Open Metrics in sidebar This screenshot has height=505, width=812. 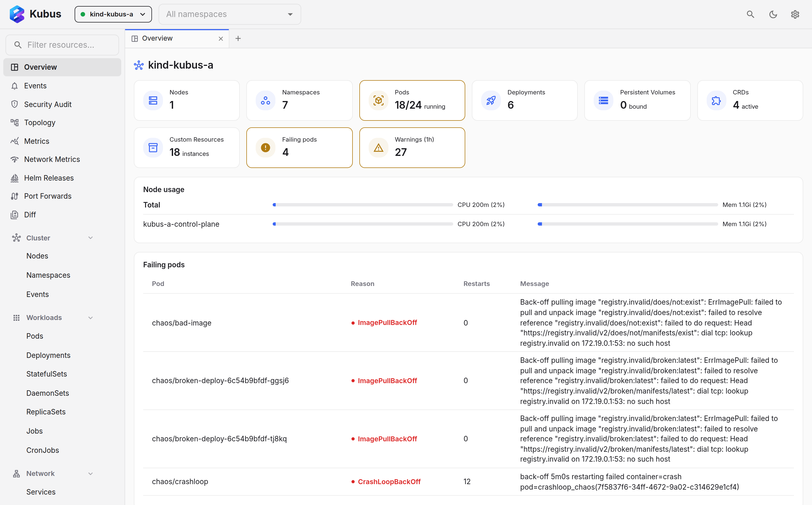(x=63, y=141)
